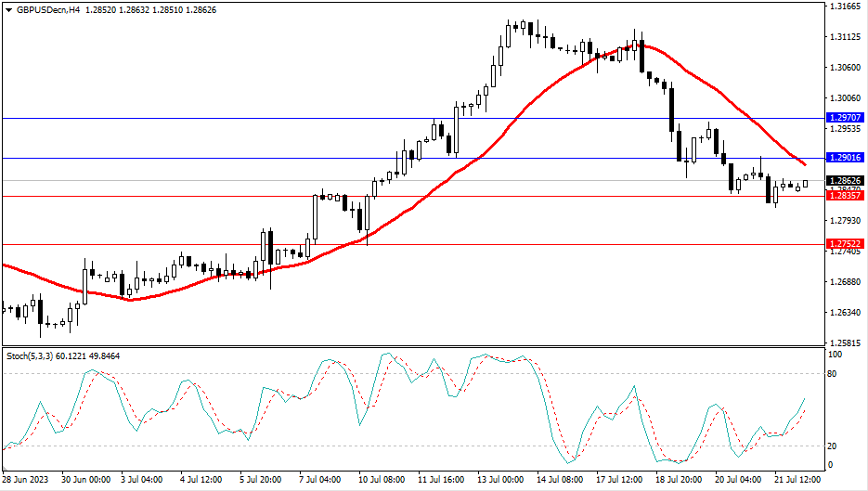Select the blue 1.29016 price label
Image resolution: width=868 pixels, height=491 pixels.
click(x=844, y=159)
